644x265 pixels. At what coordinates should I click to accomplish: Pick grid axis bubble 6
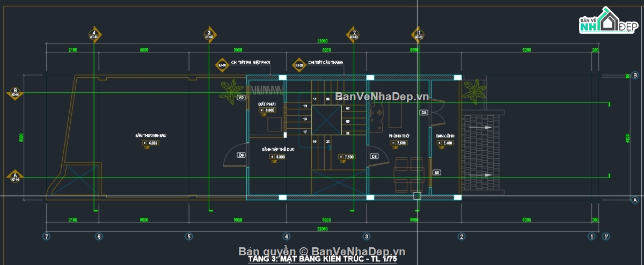pos(98,236)
